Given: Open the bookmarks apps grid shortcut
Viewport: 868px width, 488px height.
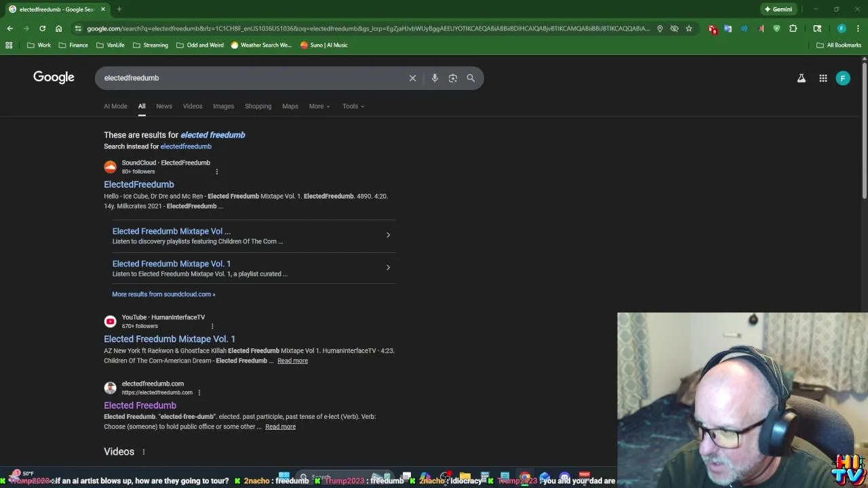Looking at the screenshot, I should coord(9,45).
